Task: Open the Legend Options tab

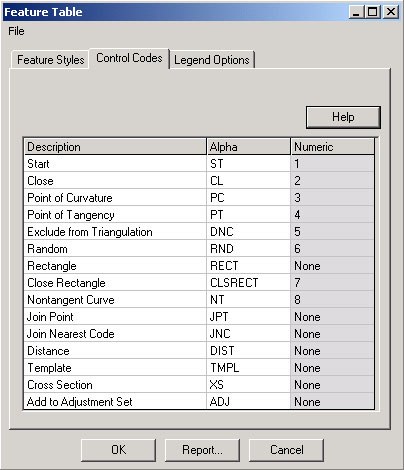Action: pos(212,60)
